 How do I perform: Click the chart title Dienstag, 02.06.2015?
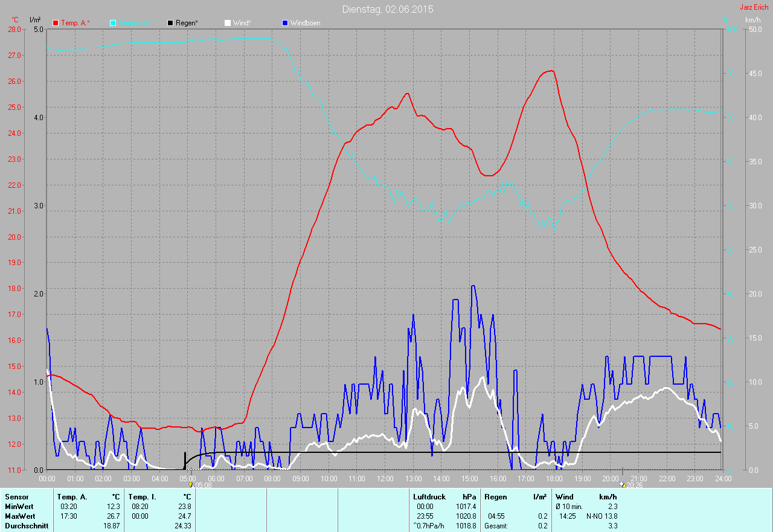[x=387, y=9]
